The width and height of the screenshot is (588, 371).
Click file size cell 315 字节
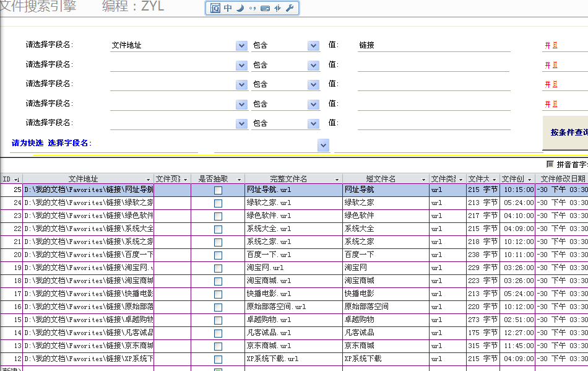(483, 346)
